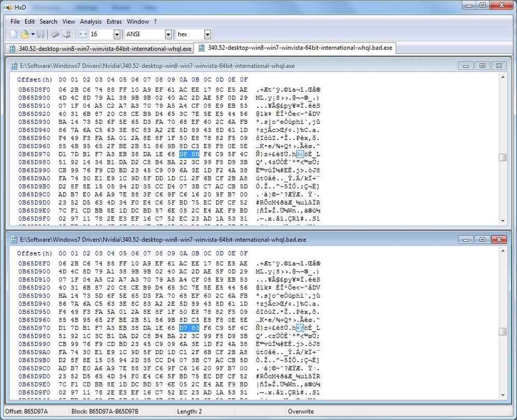The image size is (517, 420).
Task: Click offset 0B65D980 in the bottom window
Action: click(x=34, y=336)
